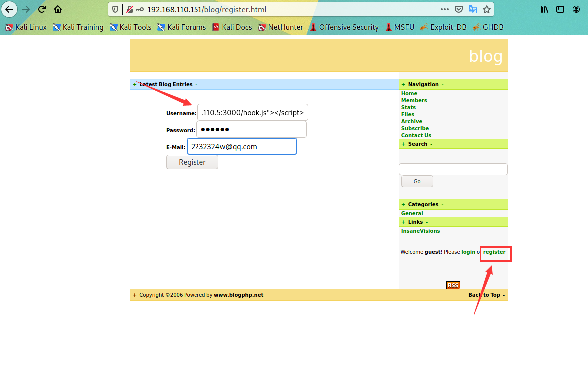Translate this page icon

pos(472,10)
